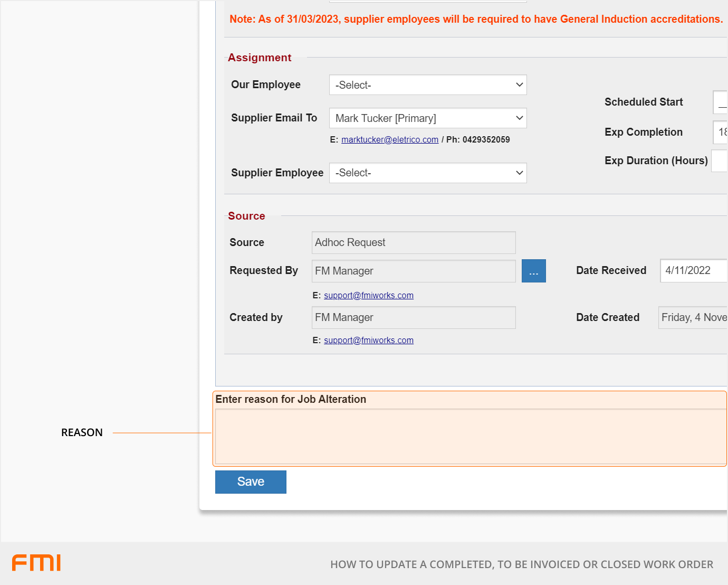Viewport: 728px width, 585px height.
Task: Click the marktucker@eletrico.com email link
Action: (x=389, y=140)
